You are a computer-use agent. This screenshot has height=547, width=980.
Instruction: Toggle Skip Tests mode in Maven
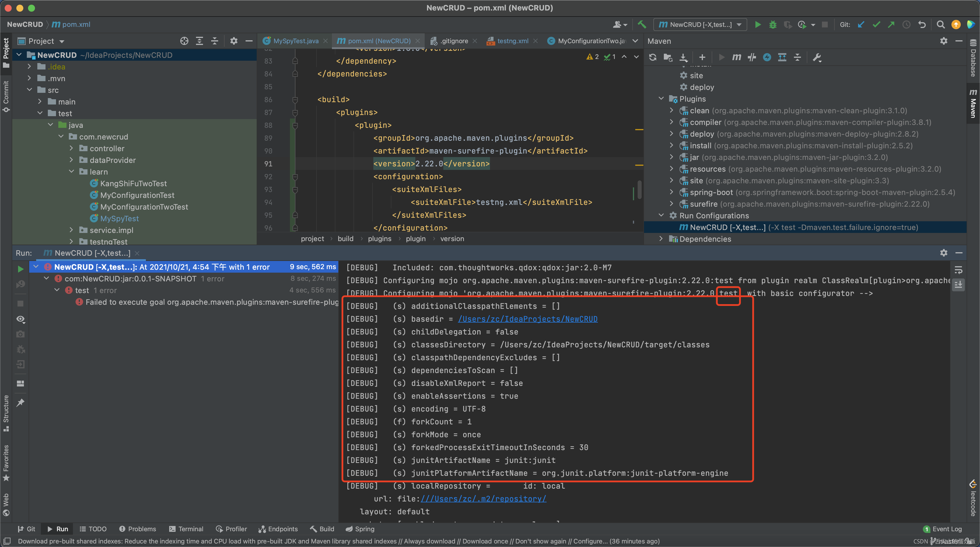(767, 57)
